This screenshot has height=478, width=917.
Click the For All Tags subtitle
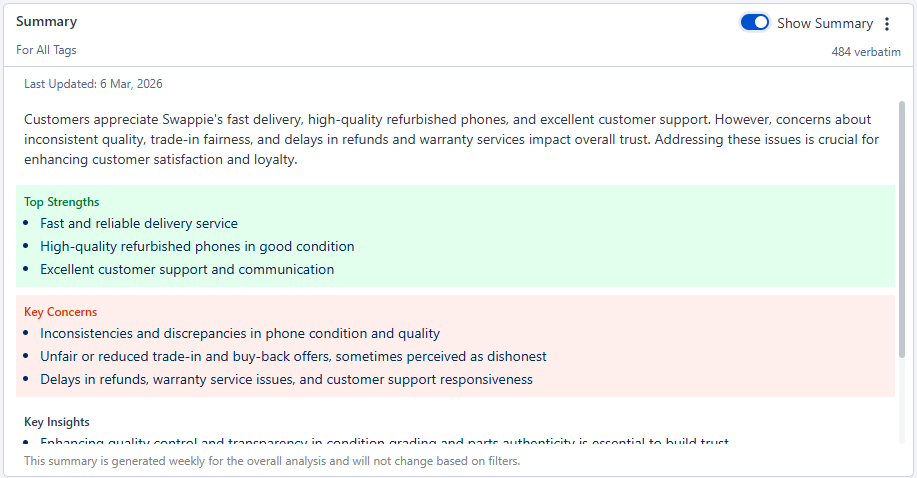pos(46,50)
